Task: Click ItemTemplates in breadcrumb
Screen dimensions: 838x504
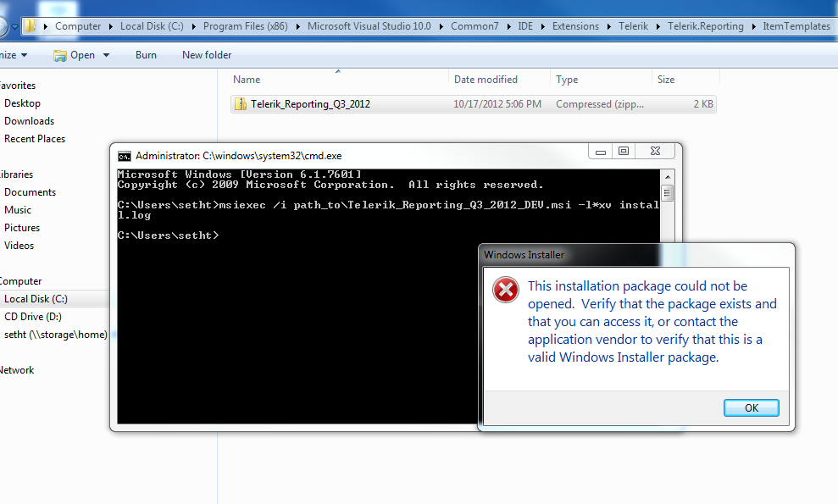Action: (x=796, y=26)
